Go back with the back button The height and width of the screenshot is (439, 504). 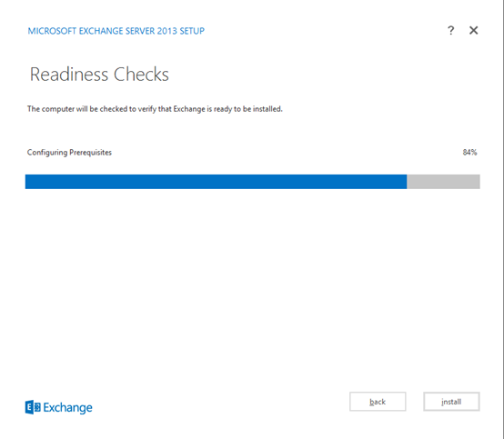tap(378, 402)
